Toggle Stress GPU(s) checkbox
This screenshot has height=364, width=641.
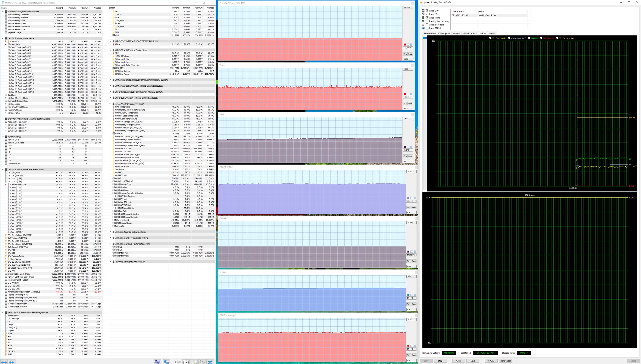tap(427, 28)
